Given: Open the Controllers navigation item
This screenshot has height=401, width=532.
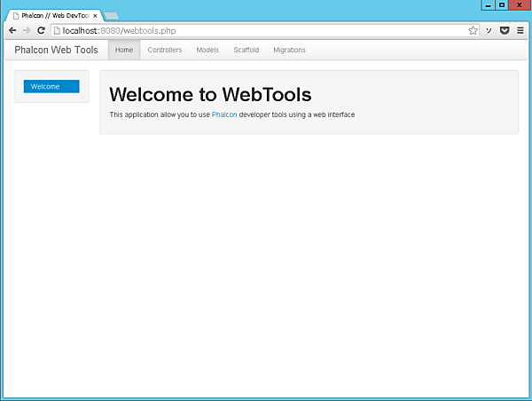Looking at the screenshot, I should (165, 50).
